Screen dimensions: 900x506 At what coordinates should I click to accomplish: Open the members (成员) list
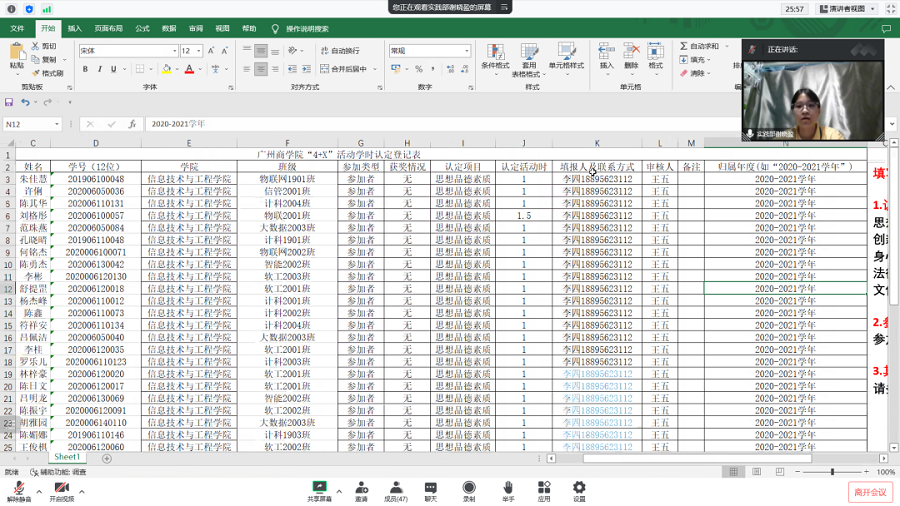click(396, 488)
